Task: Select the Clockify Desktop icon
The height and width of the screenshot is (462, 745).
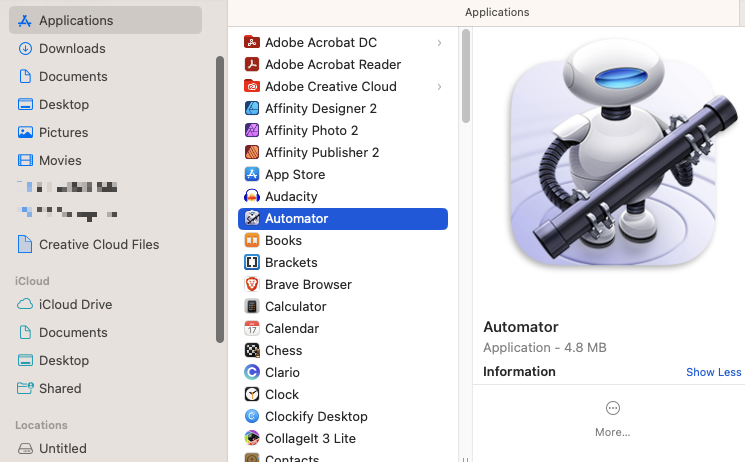Action: [x=252, y=416]
